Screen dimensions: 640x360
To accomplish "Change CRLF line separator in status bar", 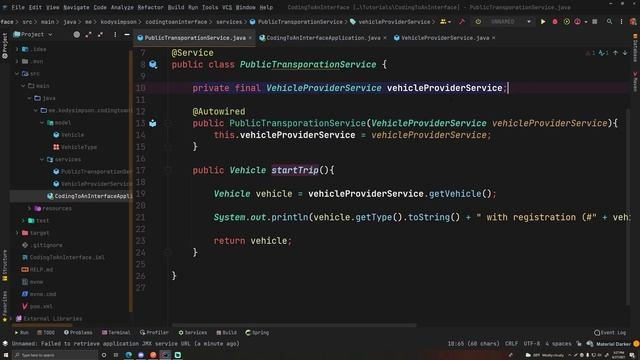I will click(x=511, y=344).
